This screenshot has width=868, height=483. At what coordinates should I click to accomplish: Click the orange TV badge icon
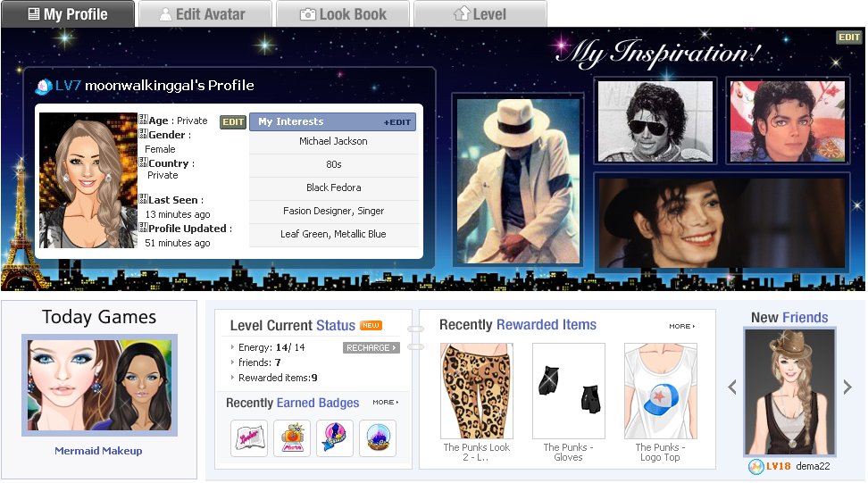292,438
